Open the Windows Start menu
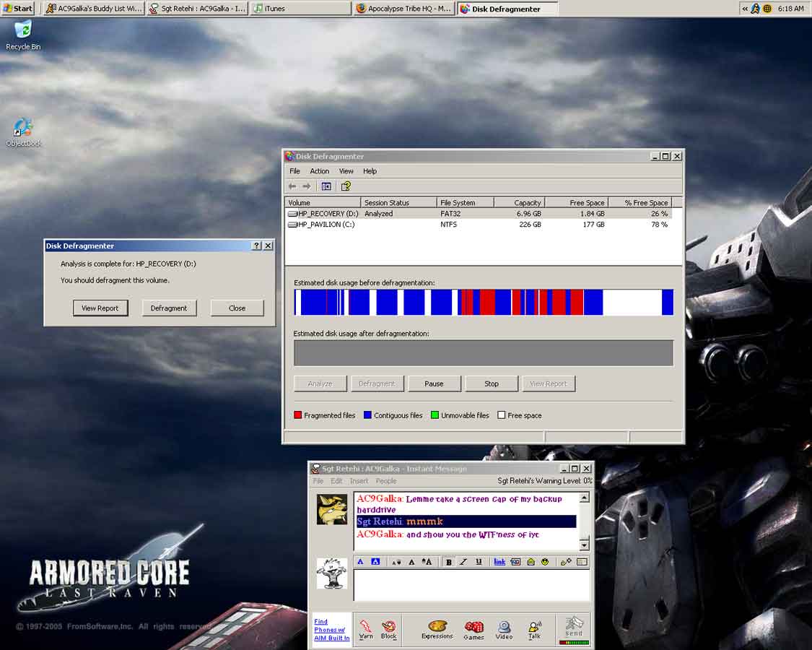Viewport: 812px width, 650px height. pyautogui.click(x=17, y=8)
